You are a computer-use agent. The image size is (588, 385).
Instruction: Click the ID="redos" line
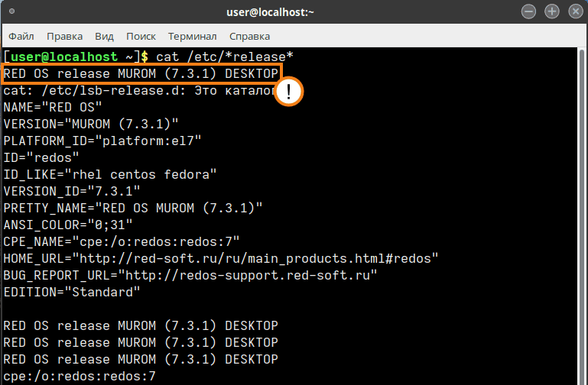click(x=41, y=158)
